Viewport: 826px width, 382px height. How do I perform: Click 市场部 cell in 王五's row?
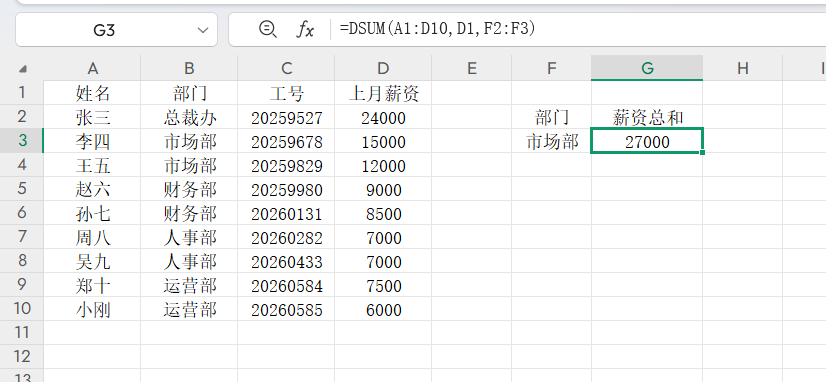pyautogui.click(x=189, y=165)
